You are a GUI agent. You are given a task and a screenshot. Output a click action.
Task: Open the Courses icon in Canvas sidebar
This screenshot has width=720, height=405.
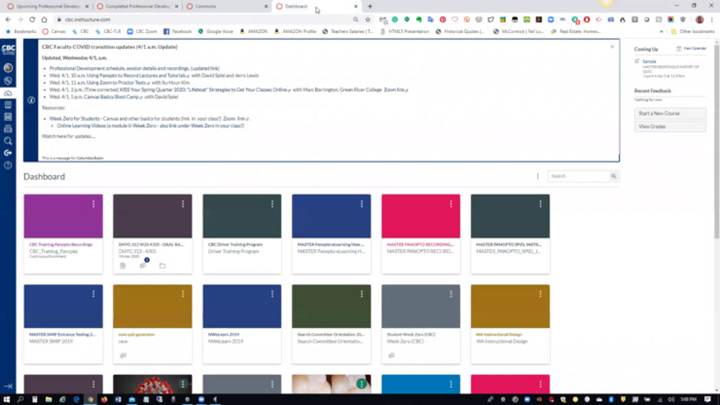(8, 105)
